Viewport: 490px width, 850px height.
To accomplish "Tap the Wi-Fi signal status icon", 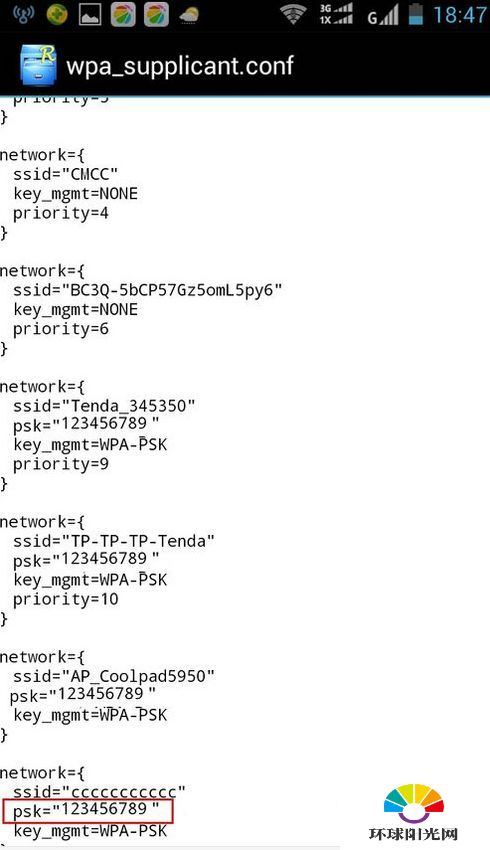I will (293, 15).
